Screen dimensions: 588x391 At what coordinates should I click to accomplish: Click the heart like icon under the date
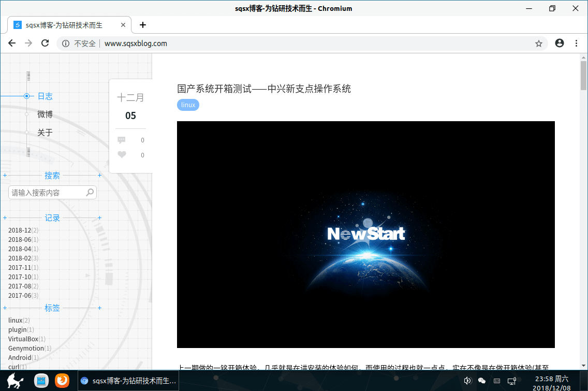click(x=122, y=155)
